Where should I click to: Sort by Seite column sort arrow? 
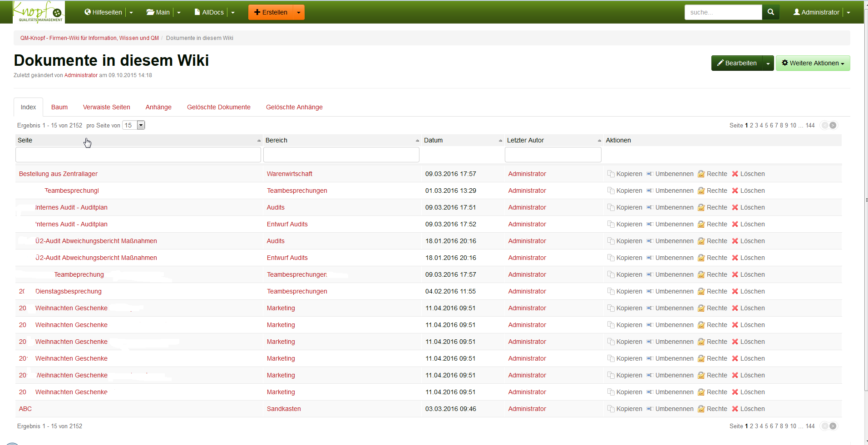point(259,141)
